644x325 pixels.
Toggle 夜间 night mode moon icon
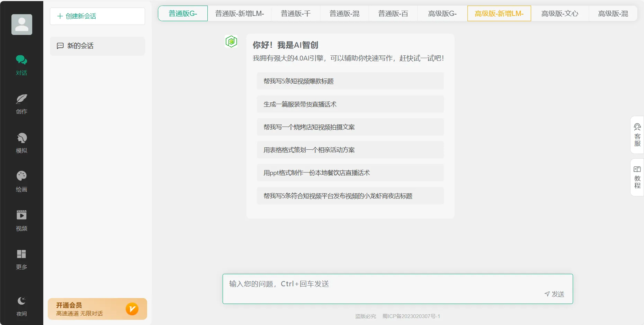point(21,300)
